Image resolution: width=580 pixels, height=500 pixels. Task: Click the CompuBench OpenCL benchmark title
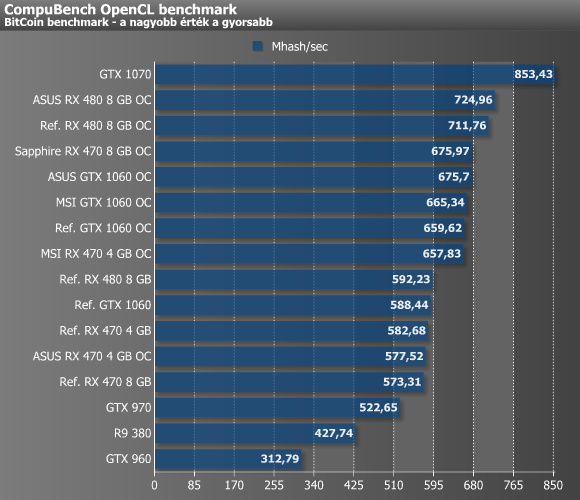click(x=121, y=9)
